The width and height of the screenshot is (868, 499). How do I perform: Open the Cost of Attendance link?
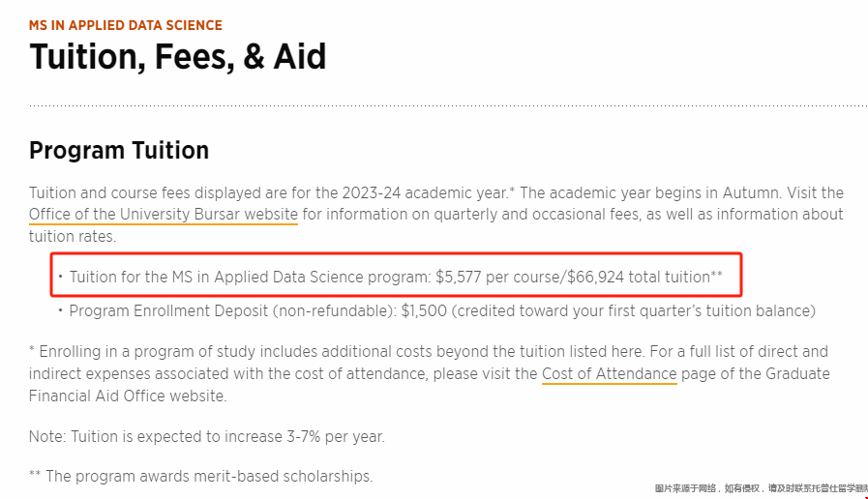coord(609,374)
